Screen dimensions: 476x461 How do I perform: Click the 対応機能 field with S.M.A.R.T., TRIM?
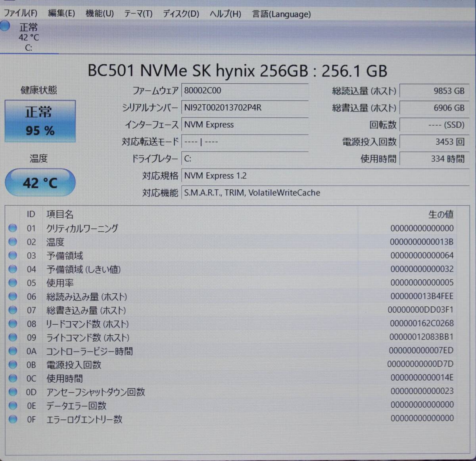click(325, 193)
